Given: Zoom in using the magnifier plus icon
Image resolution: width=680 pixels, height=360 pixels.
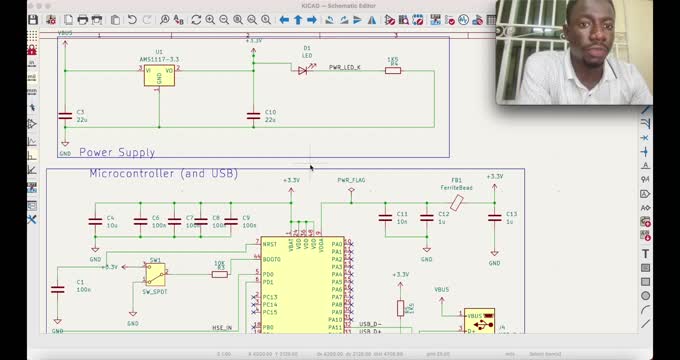Looking at the screenshot, I should click(x=210, y=20).
